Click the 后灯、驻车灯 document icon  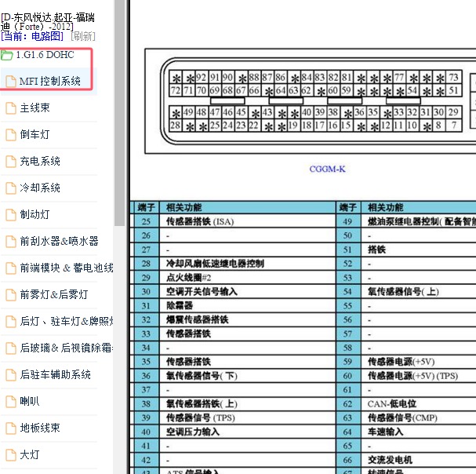click(x=11, y=322)
